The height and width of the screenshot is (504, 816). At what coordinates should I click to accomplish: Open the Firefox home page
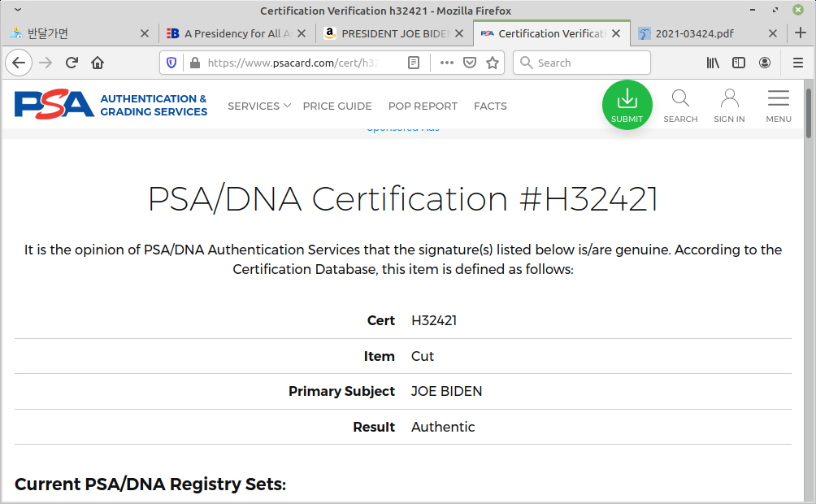coord(98,63)
